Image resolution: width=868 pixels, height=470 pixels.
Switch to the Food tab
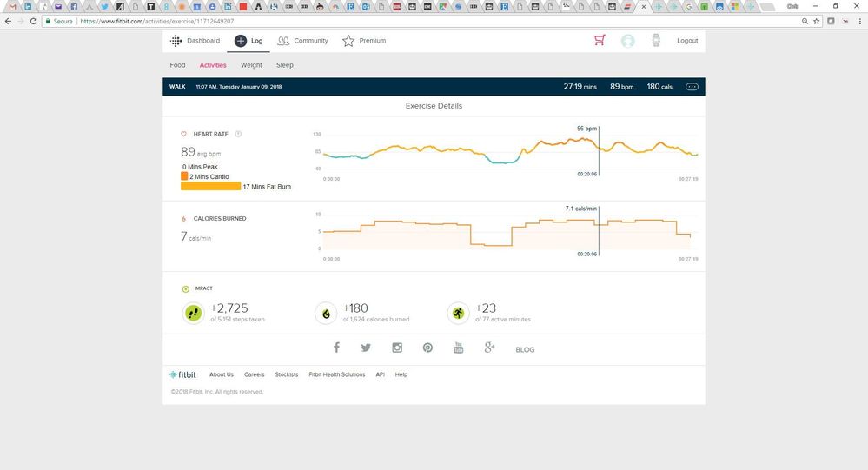tap(177, 65)
